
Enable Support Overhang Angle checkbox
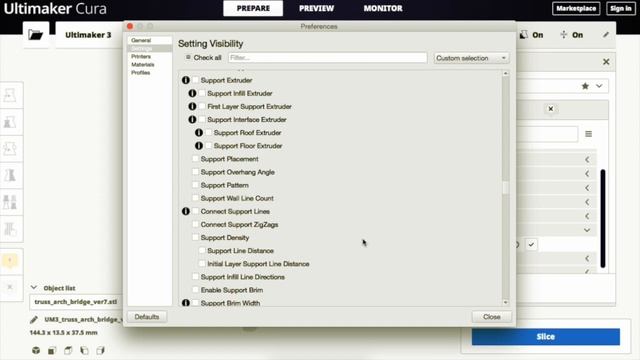(196, 172)
